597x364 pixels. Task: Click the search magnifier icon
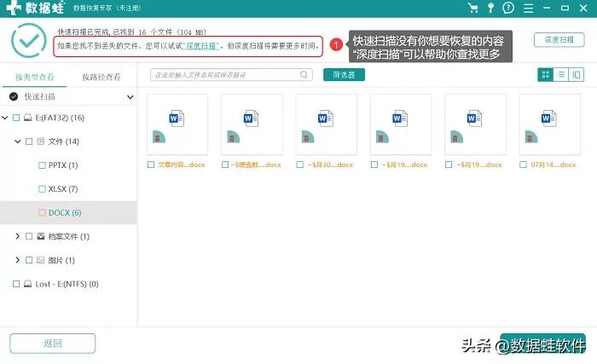pyautogui.click(x=304, y=75)
